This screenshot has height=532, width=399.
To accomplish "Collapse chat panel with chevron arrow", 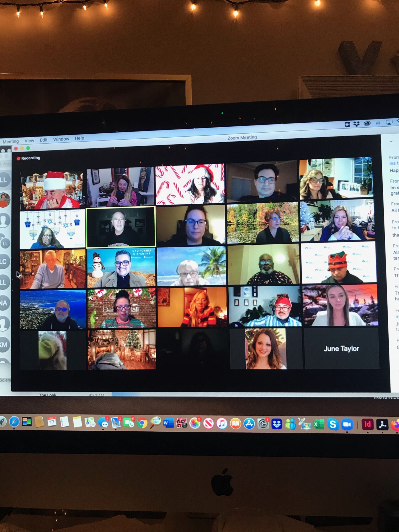I will pos(391,142).
